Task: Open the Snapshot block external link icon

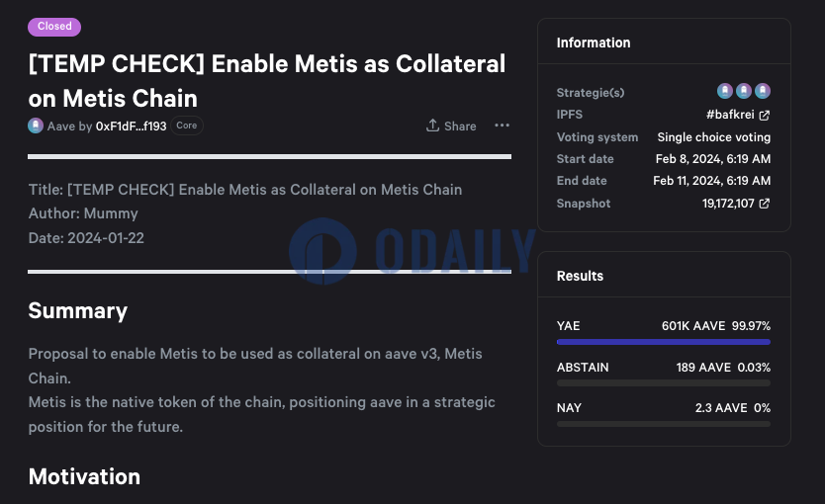Action: coord(765,204)
